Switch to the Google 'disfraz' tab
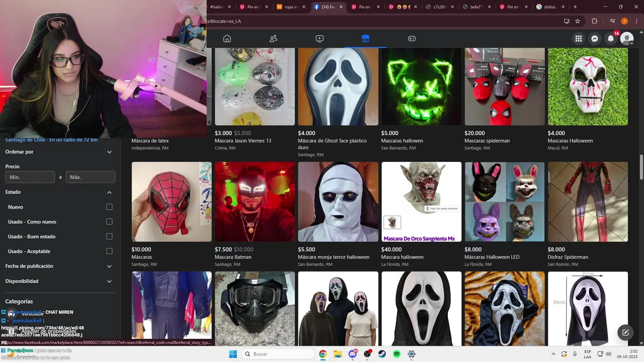The width and height of the screenshot is (644, 362). (551, 7)
